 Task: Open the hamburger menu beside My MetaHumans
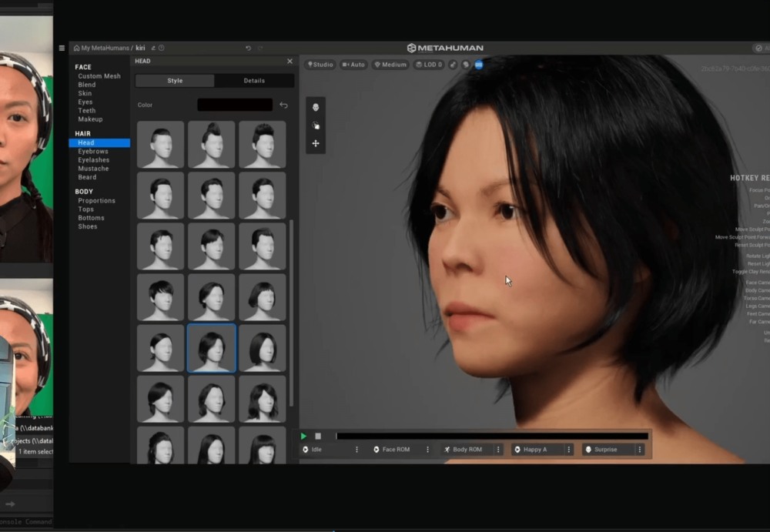(x=62, y=49)
